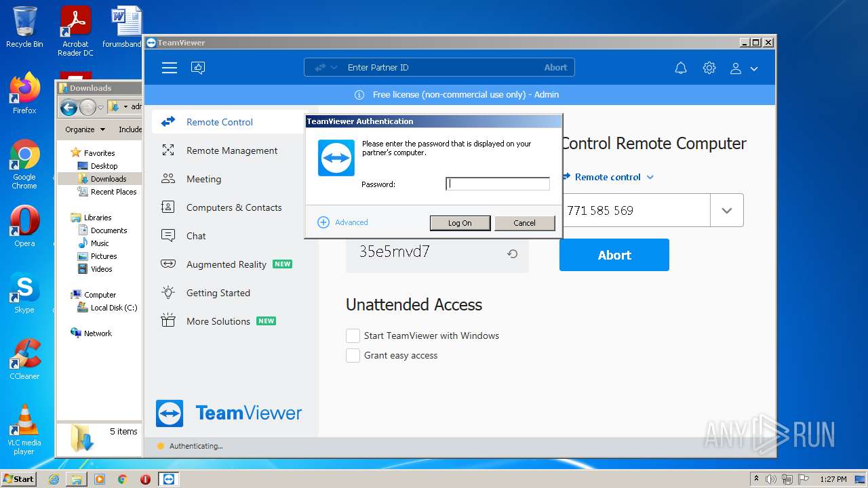Screen dimensions: 868x488
Task: Click the Remote Management sidebar icon
Action: coord(168,150)
